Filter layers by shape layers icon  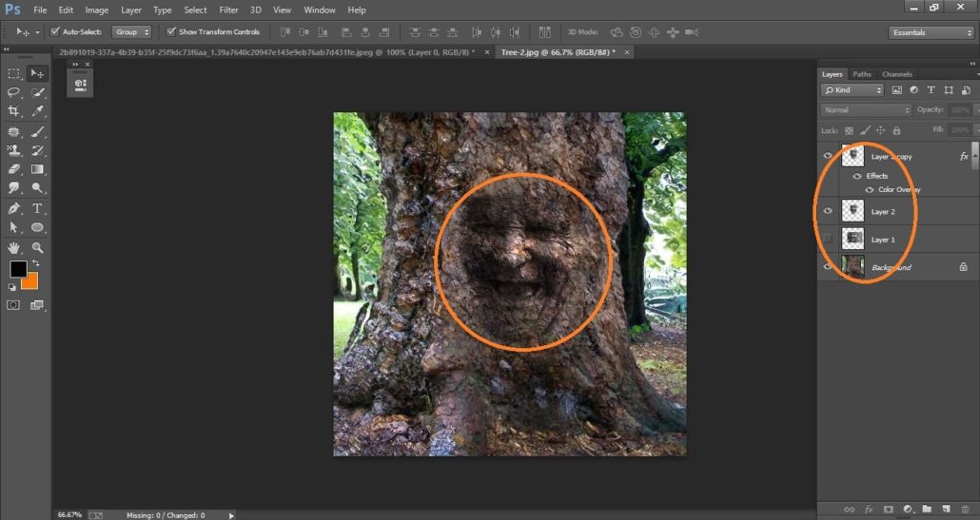point(948,90)
